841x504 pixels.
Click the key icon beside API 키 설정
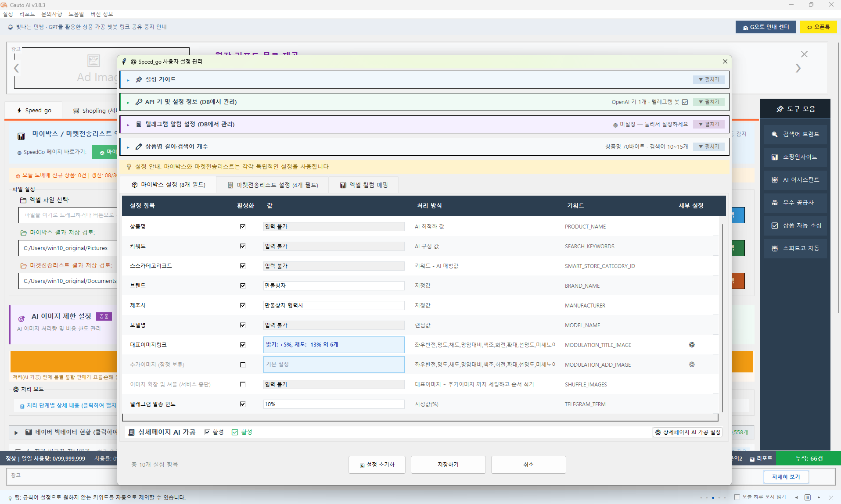tap(139, 102)
